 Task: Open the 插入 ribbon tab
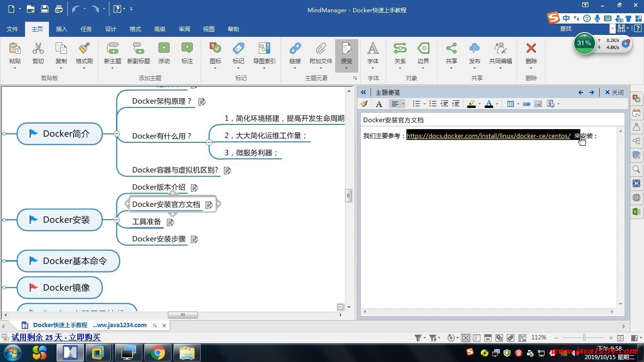click(x=61, y=29)
